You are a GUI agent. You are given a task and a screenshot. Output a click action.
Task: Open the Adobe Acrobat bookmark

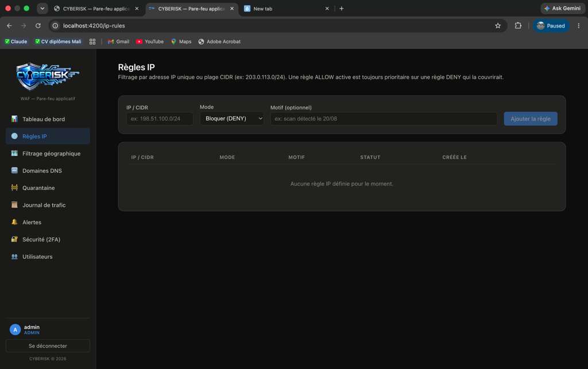tap(219, 41)
